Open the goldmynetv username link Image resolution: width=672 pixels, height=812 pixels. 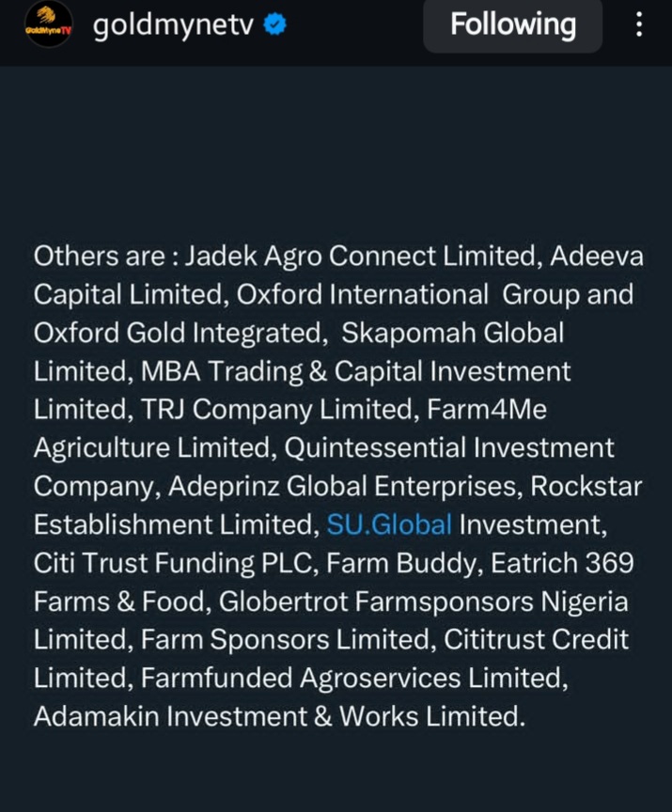[173, 26]
